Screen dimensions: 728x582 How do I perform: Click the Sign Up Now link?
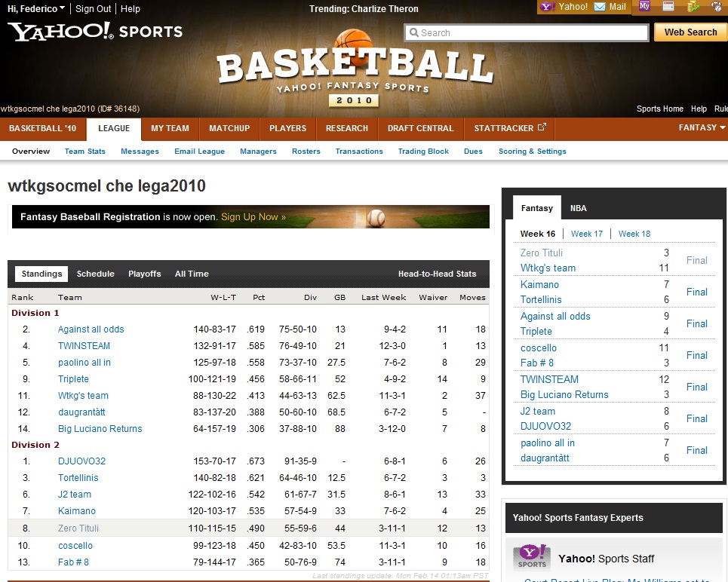tap(253, 217)
